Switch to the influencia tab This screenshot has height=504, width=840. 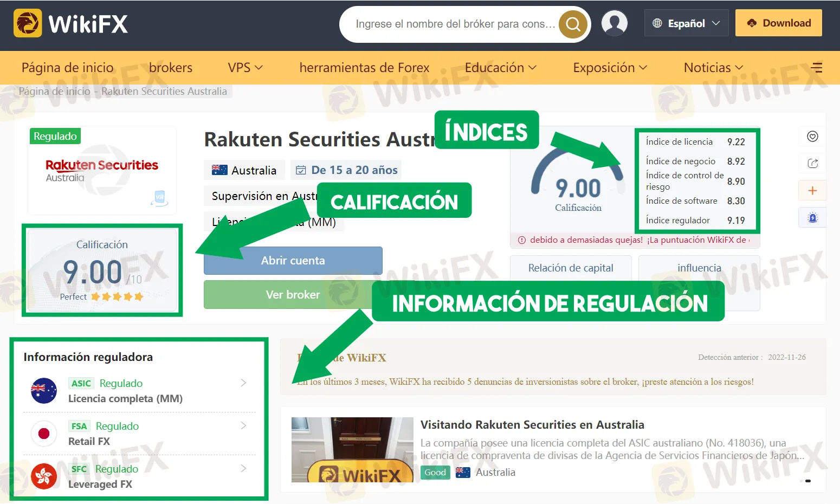[x=699, y=268]
